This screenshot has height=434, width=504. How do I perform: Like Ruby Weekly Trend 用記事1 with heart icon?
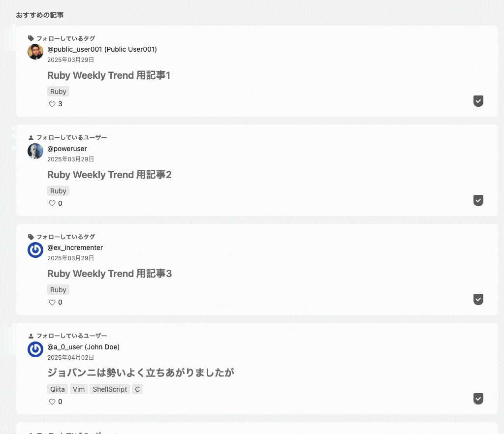coord(52,104)
